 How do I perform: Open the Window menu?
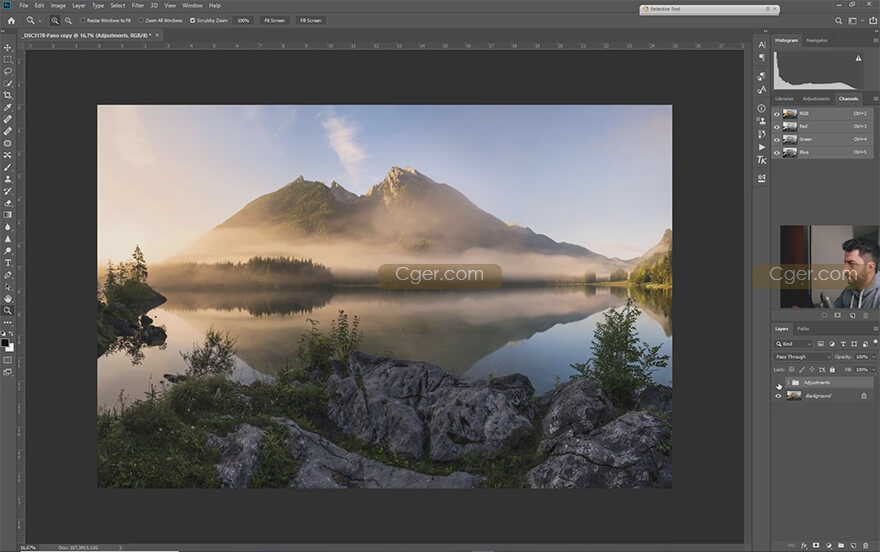click(x=192, y=6)
